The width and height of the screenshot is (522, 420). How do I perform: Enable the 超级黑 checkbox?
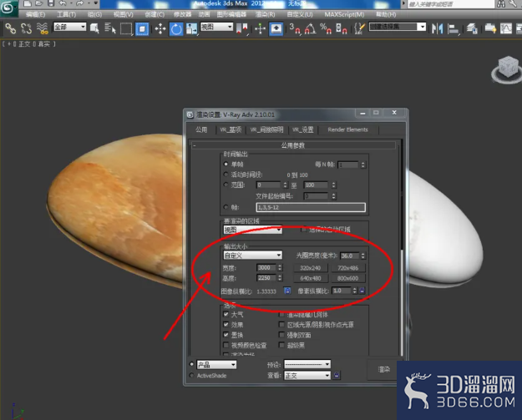(x=282, y=345)
